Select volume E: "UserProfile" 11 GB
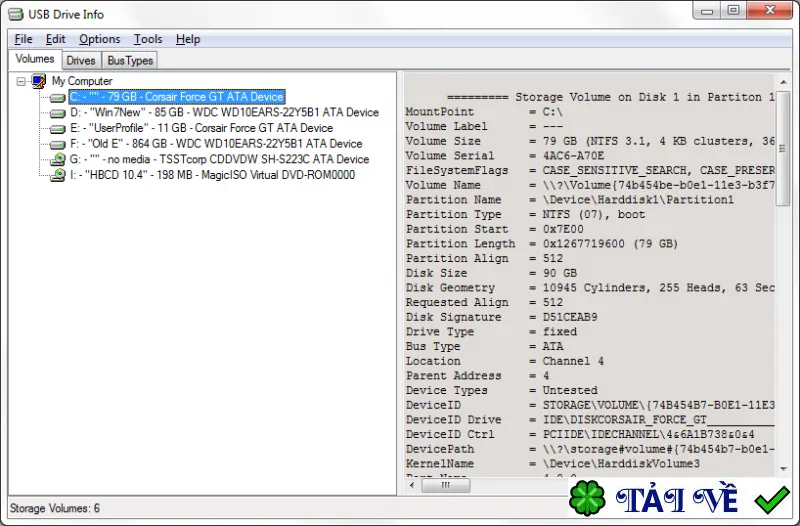800x526 pixels. (202, 128)
